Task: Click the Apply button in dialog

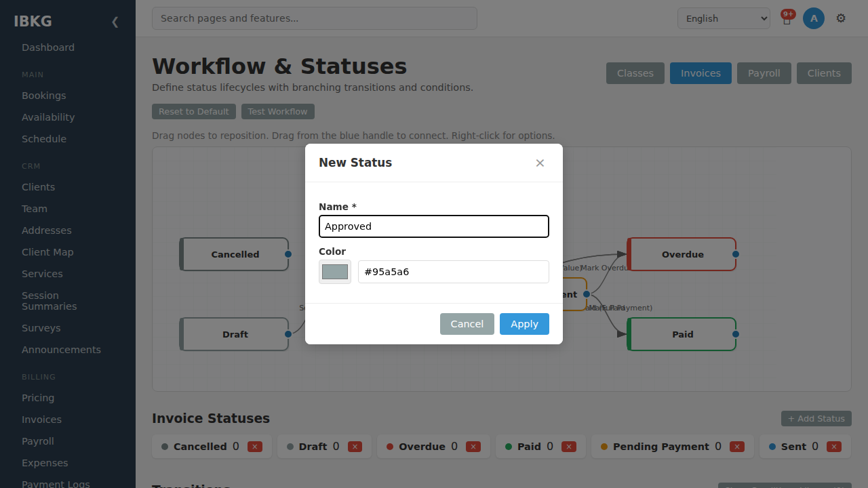Action: [x=524, y=324]
